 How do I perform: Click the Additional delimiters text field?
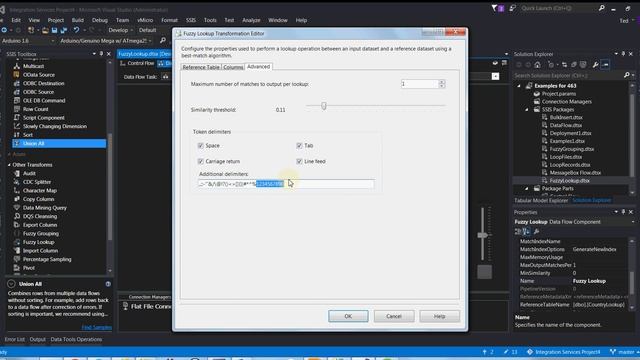pos(286,184)
